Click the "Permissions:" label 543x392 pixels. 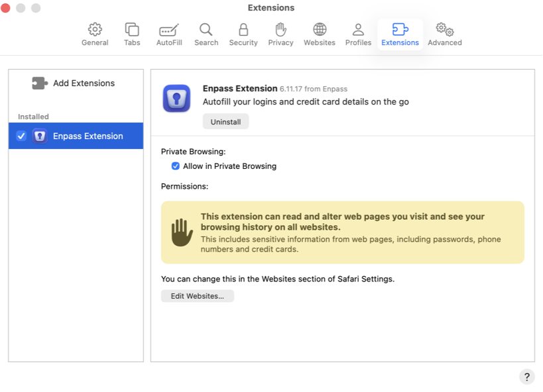[x=184, y=186]
